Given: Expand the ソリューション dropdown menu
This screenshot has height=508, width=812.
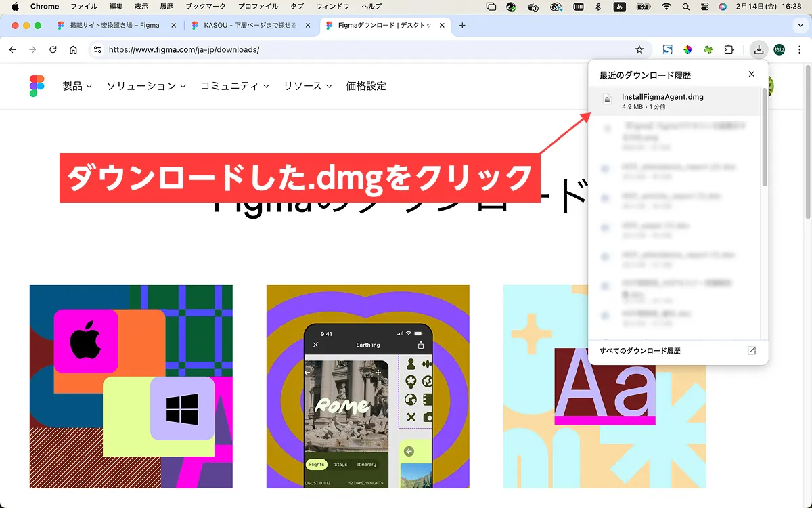Looking at the screenshot, I should click(x=145, y=86).
